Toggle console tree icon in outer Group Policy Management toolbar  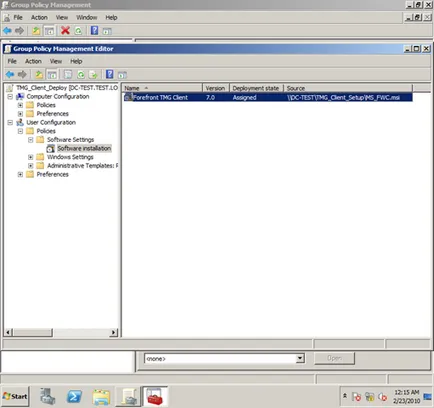(x=49, y=31)
